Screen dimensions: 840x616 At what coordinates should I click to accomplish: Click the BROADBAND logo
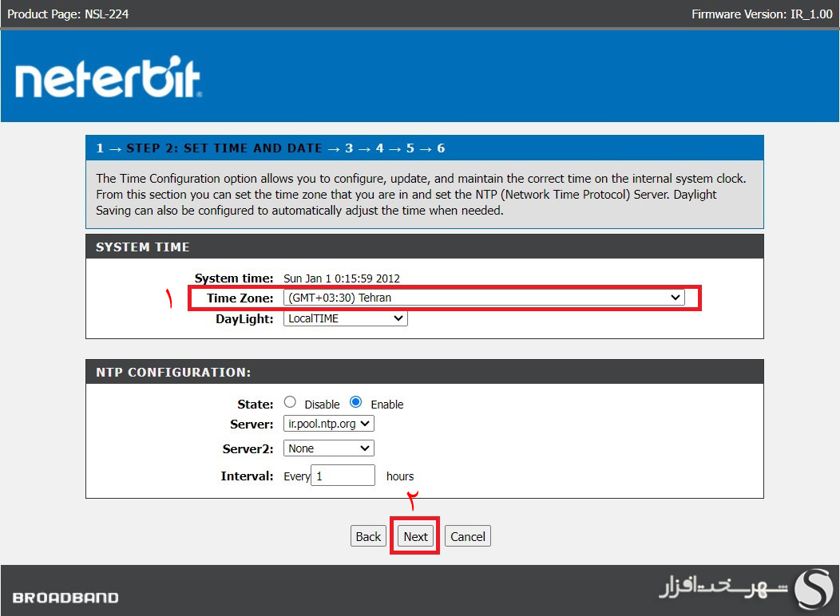(64, 596)
